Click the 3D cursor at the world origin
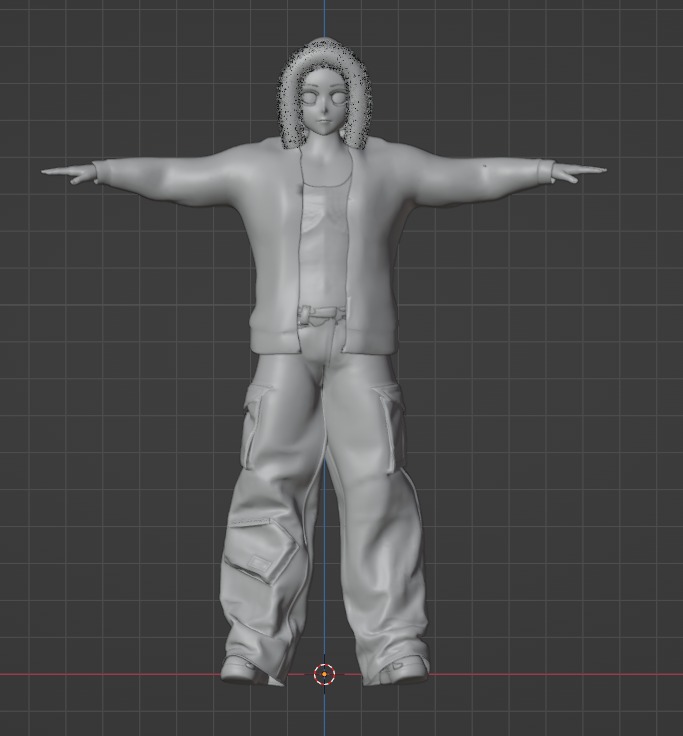This screenshot has height=736, width=683. tap(324, 674)
